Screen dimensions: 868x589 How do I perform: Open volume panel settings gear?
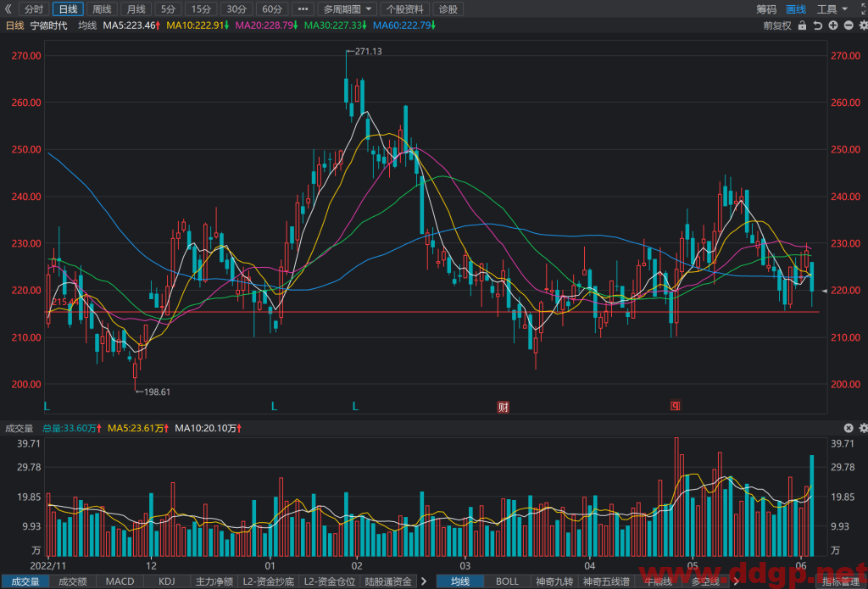click(863, 428)
